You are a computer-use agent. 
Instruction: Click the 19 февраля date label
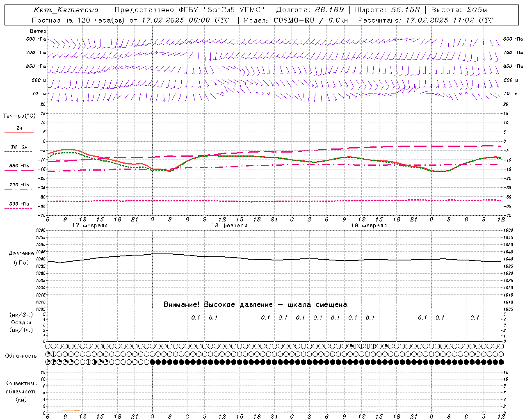(x=369, y=226)
